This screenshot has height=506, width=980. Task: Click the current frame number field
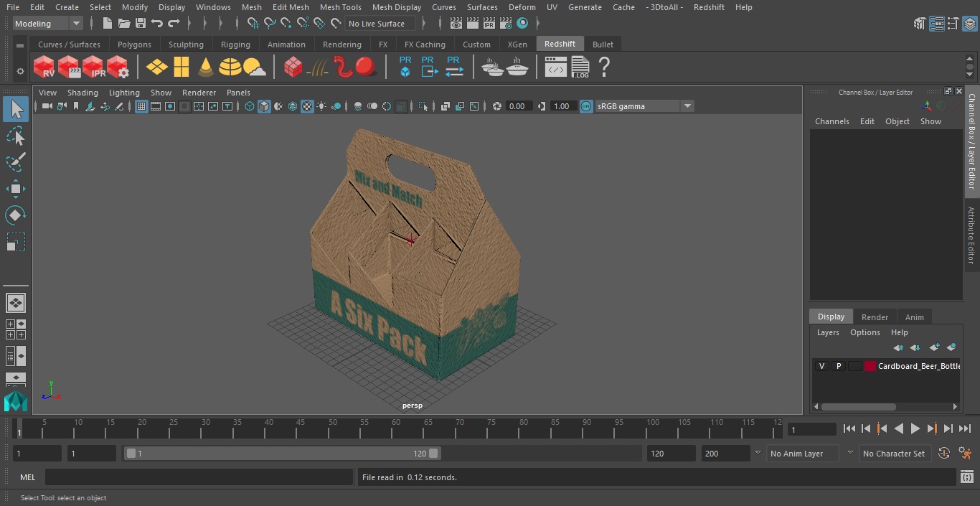(811, 429)
